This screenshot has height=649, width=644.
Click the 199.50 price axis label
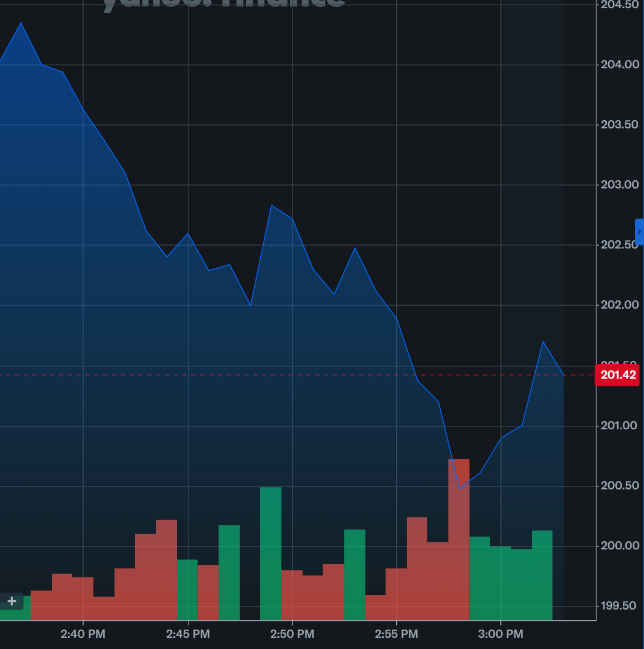618,606
